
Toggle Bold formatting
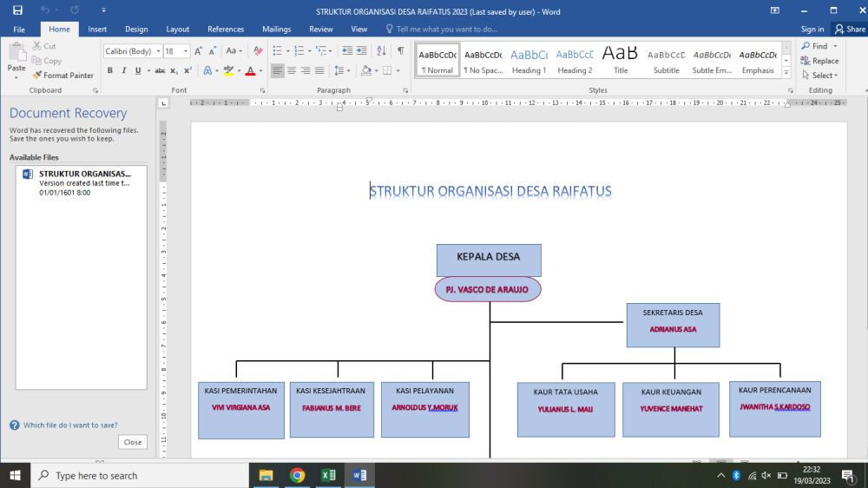point(110,70)
